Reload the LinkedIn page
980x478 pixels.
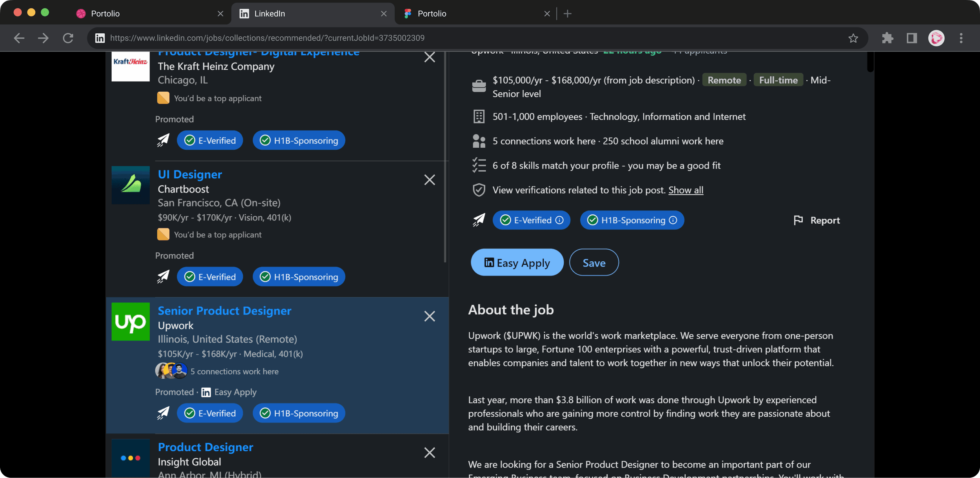tap(68, 38)
